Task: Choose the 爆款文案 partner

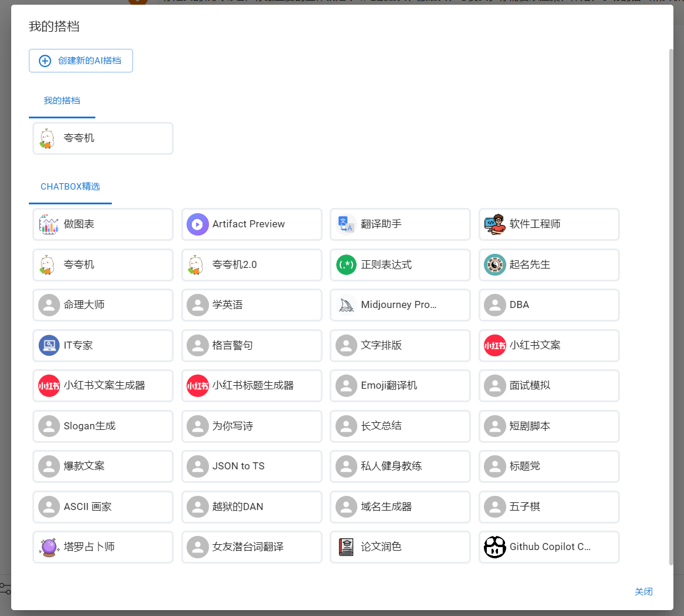Action: coord(103,466)
